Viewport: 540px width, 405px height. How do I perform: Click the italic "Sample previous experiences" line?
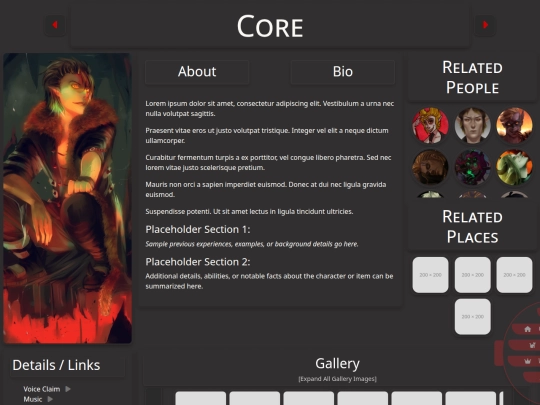[252, 244]
